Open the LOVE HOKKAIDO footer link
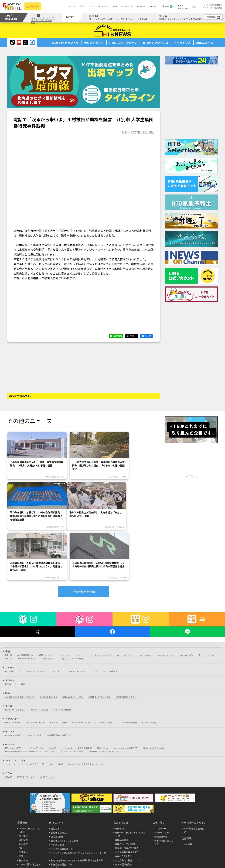225x868 pixels. 145,655
